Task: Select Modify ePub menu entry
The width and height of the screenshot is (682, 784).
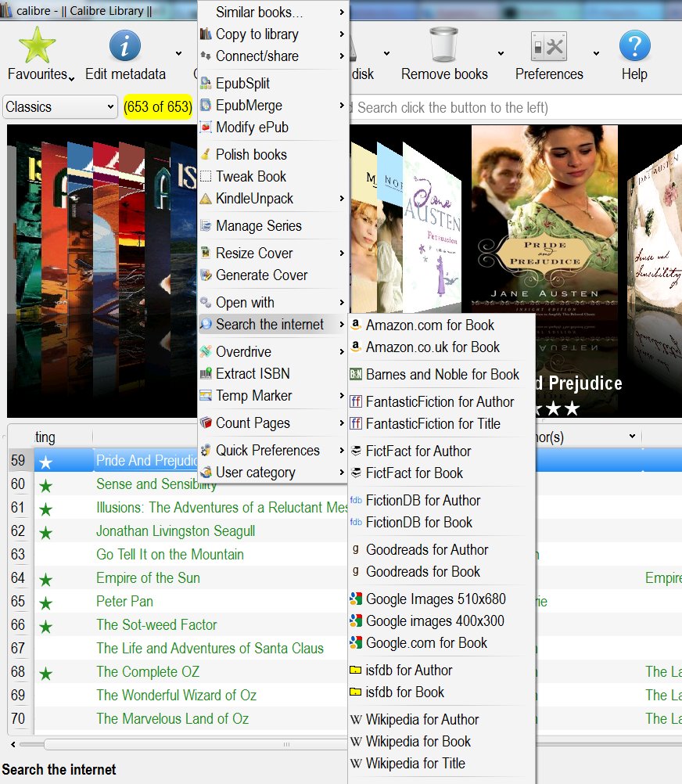Action: 273,127
